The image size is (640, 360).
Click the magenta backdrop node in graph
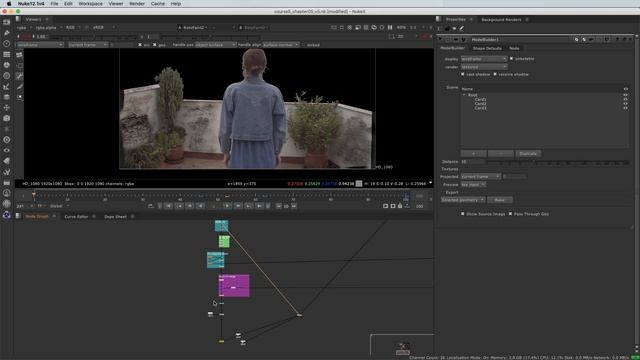(x=234, y=286)
